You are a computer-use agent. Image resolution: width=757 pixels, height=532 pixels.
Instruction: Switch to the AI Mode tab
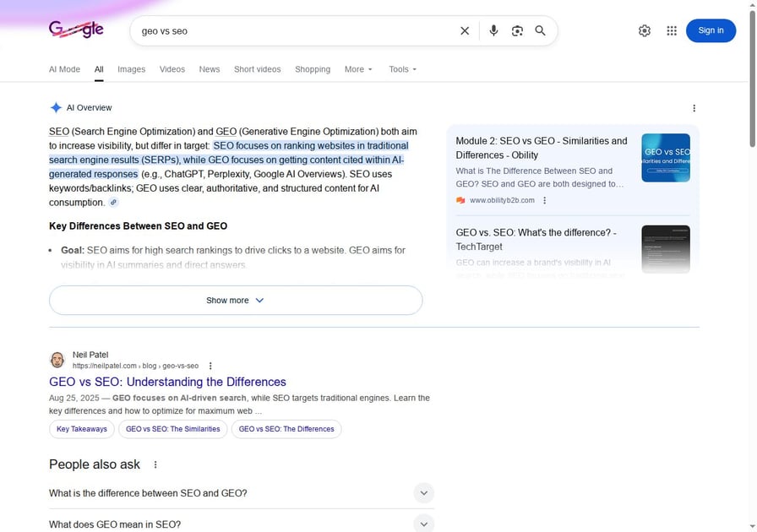(x=64, y=69)
